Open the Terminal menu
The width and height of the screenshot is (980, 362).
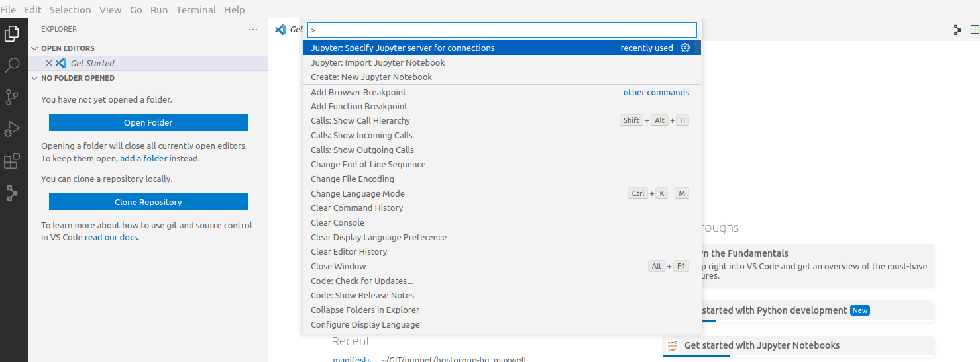pyautogui.click(x=195, y=10)
